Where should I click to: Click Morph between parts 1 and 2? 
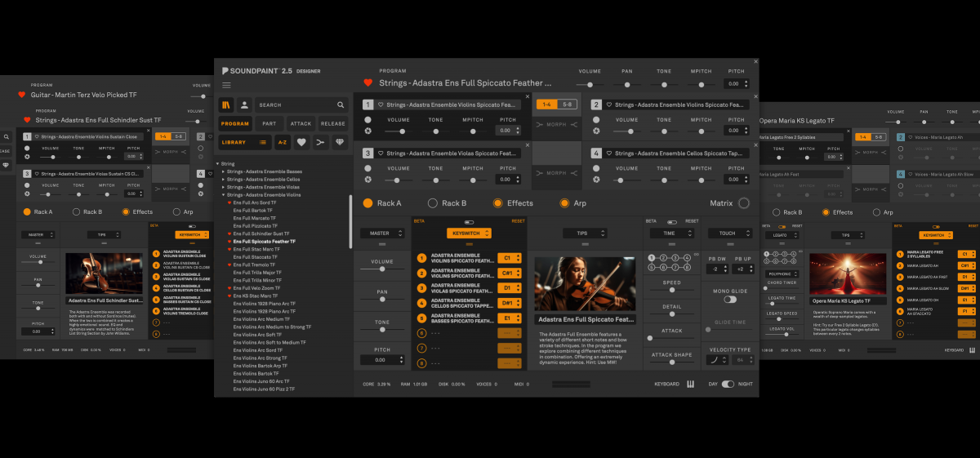(x=556, y=124)
